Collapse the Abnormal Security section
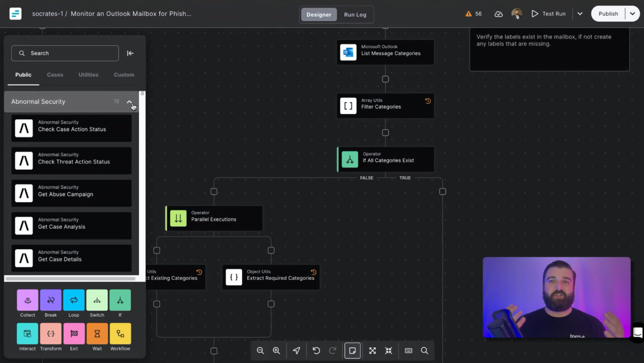This screenshot has width=644, height=363. click(130, 101)
